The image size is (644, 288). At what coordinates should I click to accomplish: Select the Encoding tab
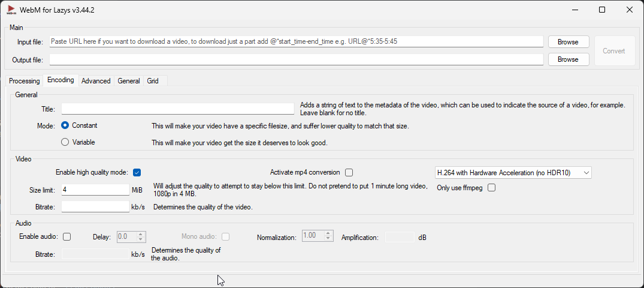(61, 80)
